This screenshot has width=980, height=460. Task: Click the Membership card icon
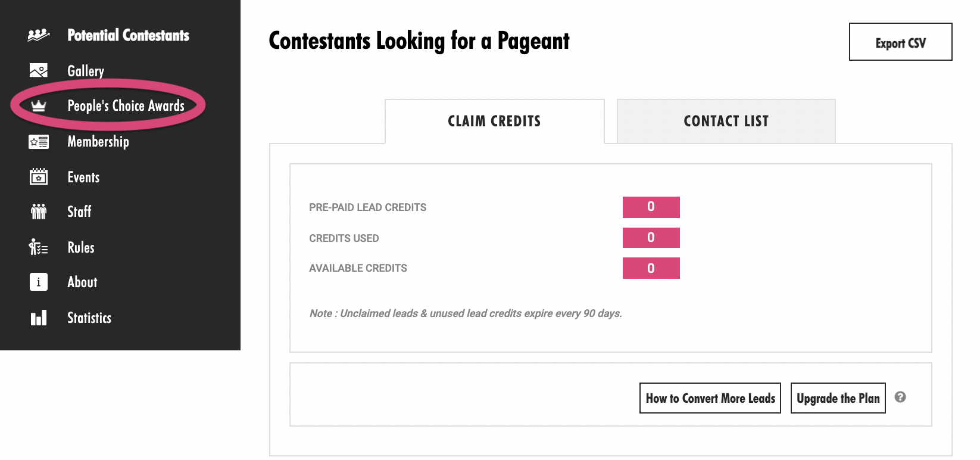(39, 142)
